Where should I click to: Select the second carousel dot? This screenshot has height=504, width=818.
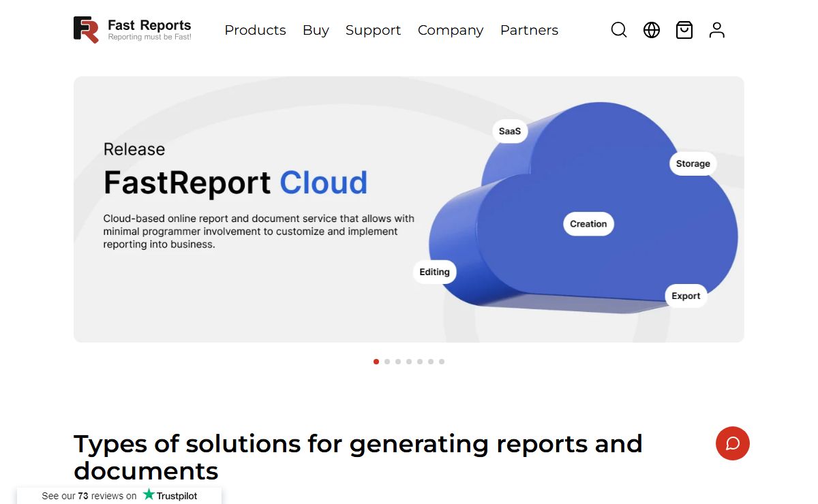tap(387, 362)
